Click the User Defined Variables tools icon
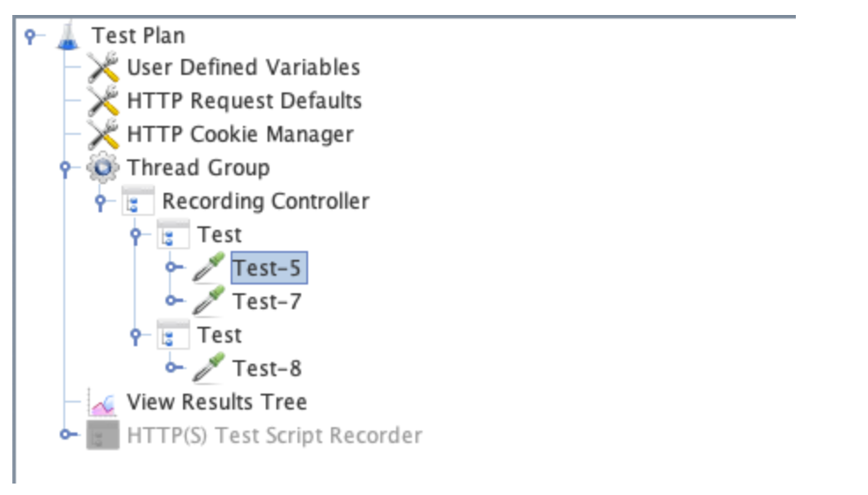The height and width of the screenshot is (495, 868). (x=103, y=69)
